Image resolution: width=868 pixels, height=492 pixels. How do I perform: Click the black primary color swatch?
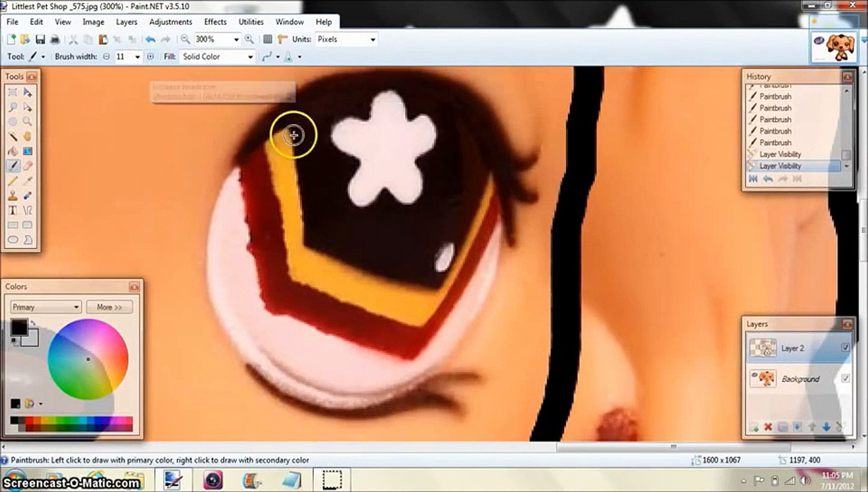[x=19, y=327]
